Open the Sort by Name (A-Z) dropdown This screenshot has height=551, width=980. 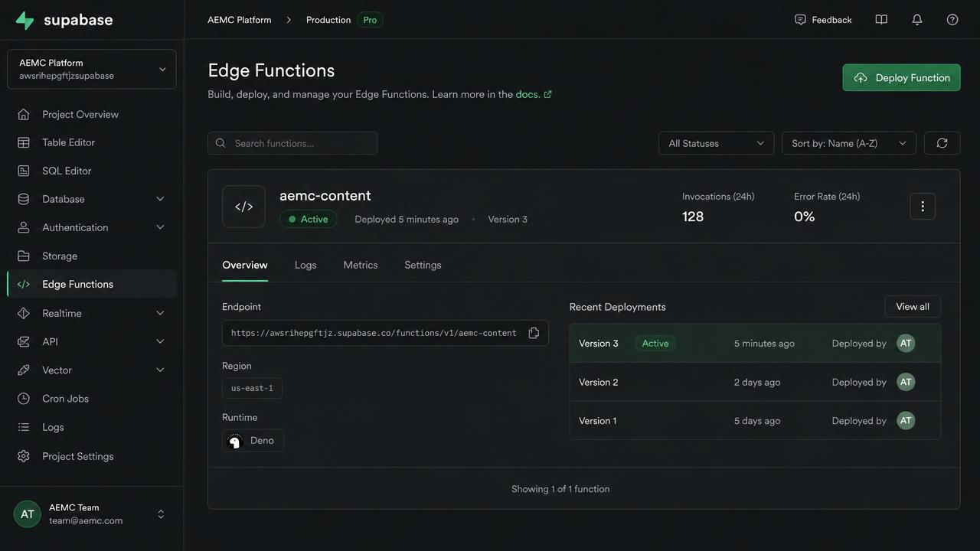[x=848, y=143]
